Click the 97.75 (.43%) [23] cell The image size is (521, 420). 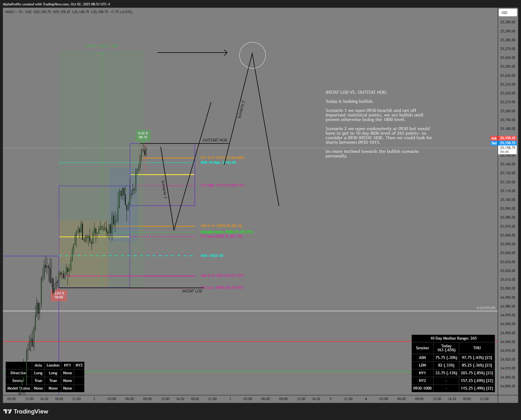476,357
